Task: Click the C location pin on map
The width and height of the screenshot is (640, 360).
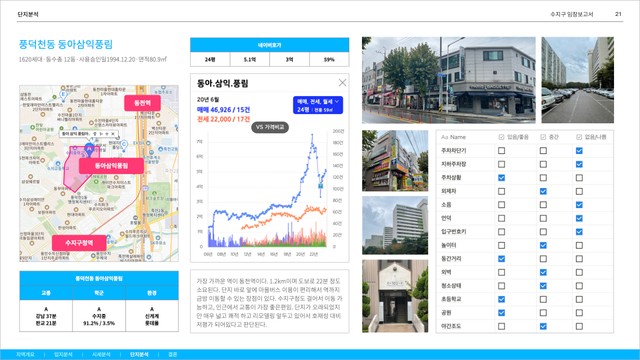Action: tap(124, 145)
